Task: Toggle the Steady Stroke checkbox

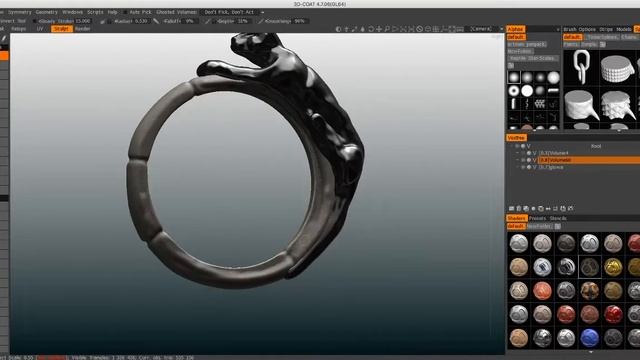Action: tap(35, 21)
